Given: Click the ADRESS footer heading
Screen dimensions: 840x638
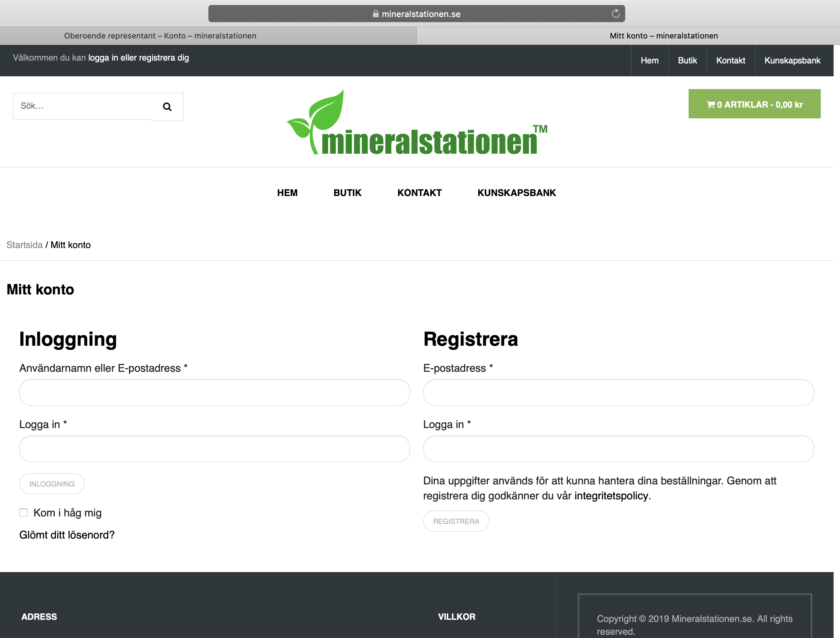Looking at the screenshot, I should [x=39, y=616].
